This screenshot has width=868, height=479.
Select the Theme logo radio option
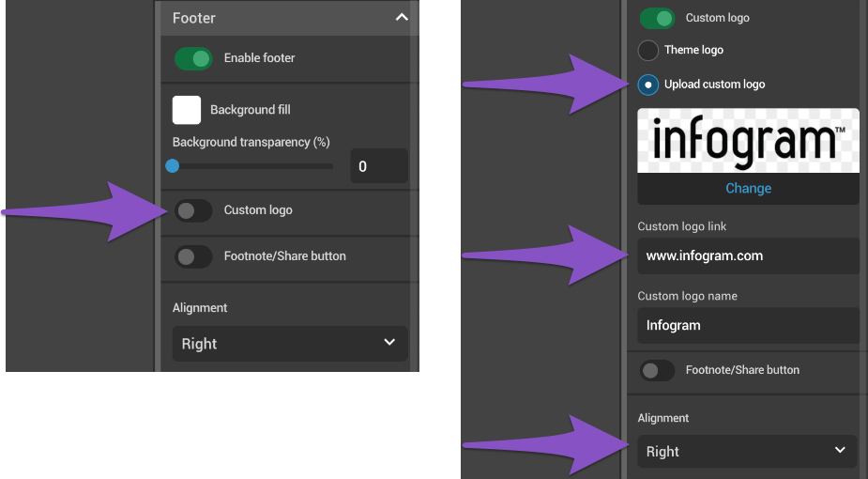[x=647, y=51]
